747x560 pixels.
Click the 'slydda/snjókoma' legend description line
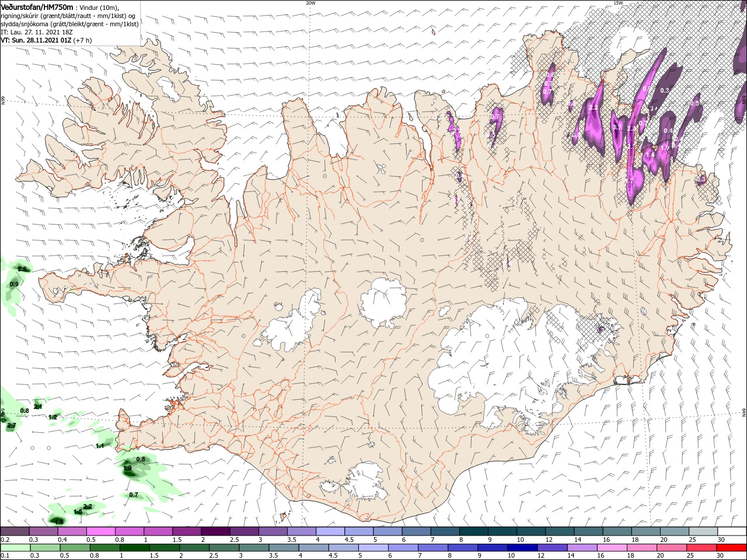coord(69,24)
